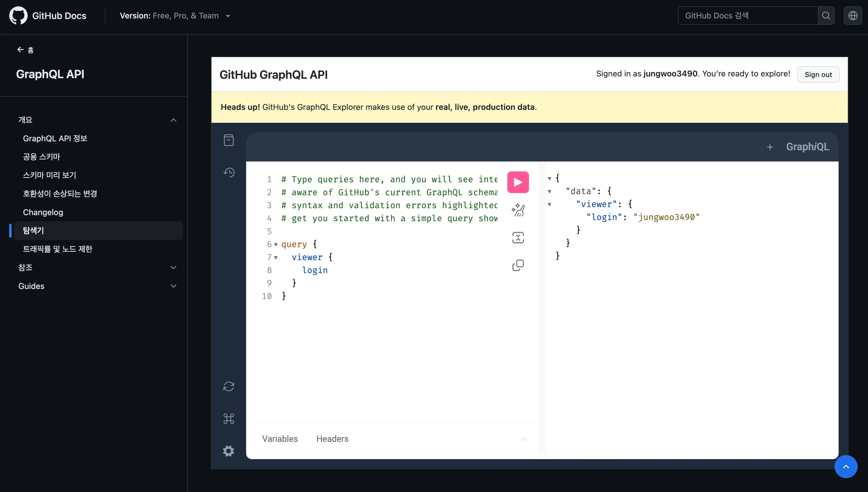Viewport: 868px width, 492px height.
Task: Open GraphQL API 정보 page
Action: (x=55, y=138)
